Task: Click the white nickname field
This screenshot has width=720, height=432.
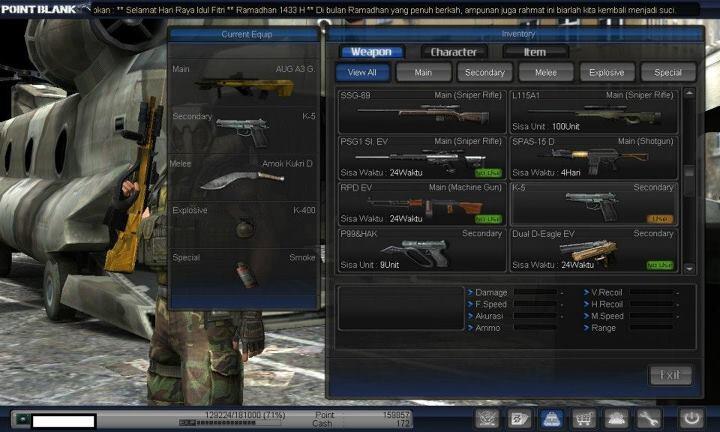Action: click(x=64, y=421)
